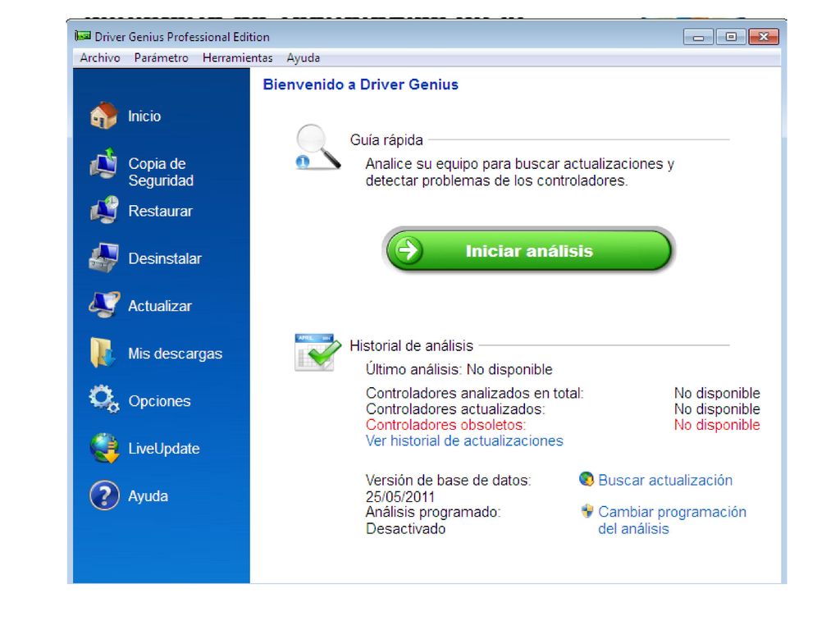Open the Herramientas menu
The height and width of the screenshot is (630, 840).
[237, 58]
